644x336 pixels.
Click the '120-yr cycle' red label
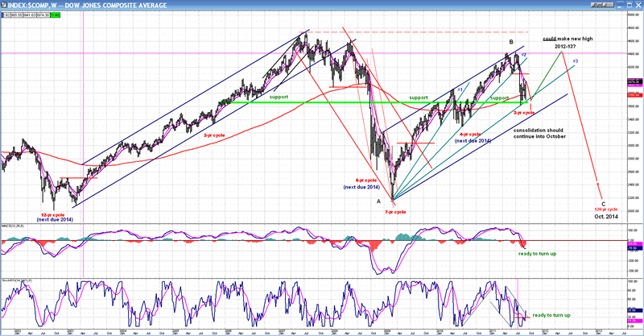[604, 209]
